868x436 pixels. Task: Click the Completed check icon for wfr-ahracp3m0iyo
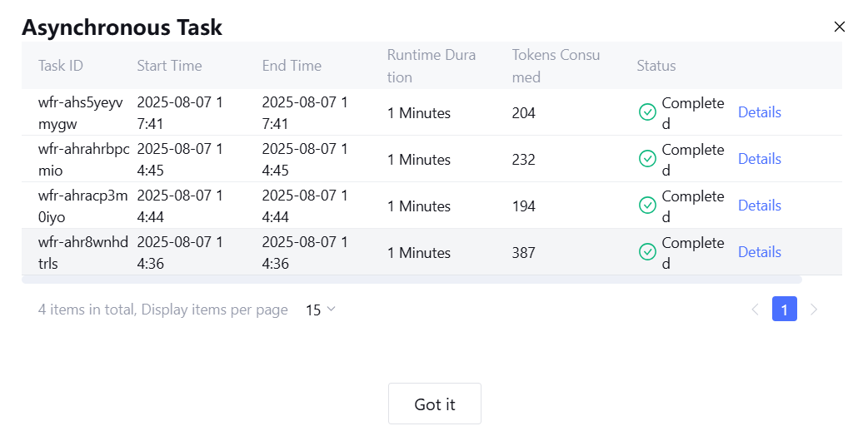point(647,206)
